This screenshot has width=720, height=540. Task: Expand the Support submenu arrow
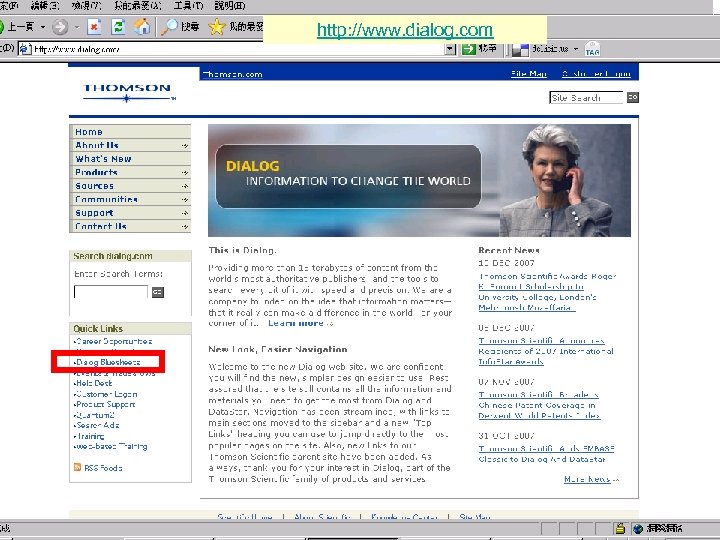pos(184,213)
